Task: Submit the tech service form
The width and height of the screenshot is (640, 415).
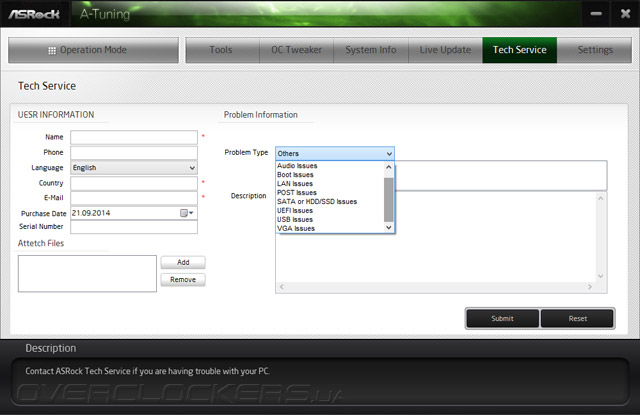Action: point(502,319)
